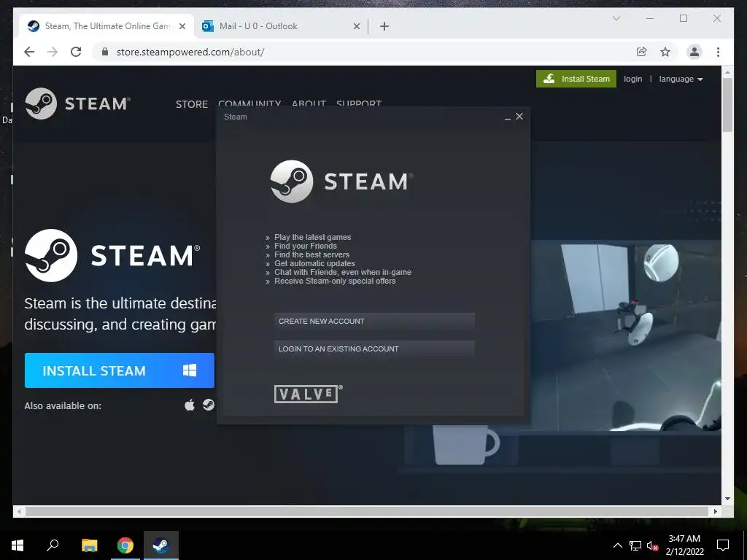Click the network tray icon
Screen dimensions: 747x560
point(635,545)
